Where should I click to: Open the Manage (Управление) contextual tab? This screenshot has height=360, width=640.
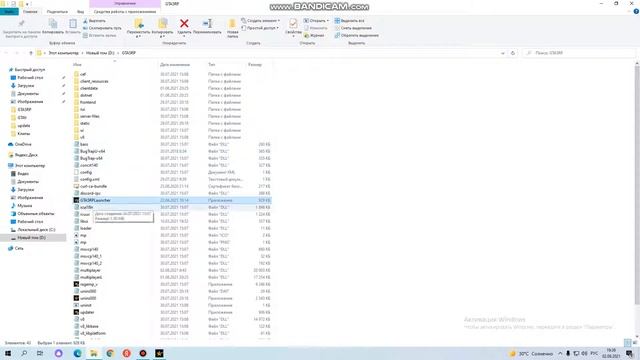click(x=125, y=4)
